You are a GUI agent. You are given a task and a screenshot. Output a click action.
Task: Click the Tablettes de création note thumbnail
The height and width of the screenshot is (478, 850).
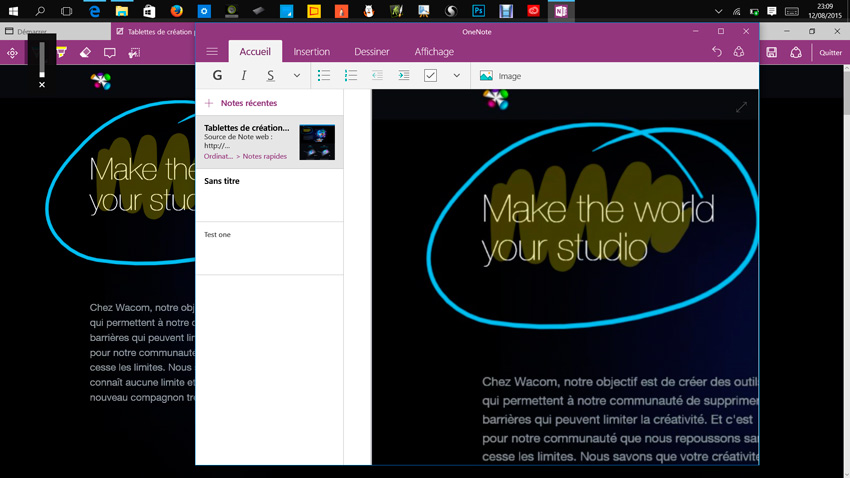tap(317, 142)
